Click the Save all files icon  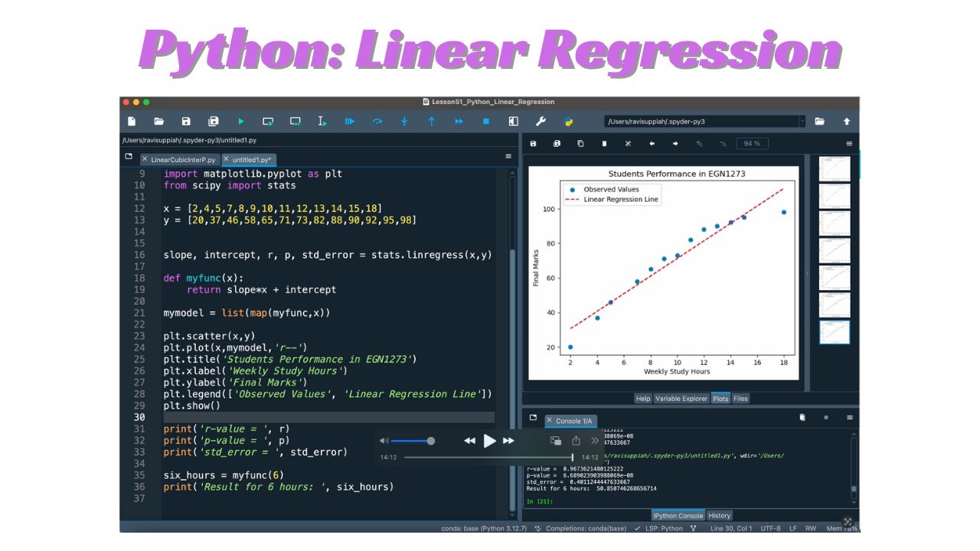click(x=214, y=121)
